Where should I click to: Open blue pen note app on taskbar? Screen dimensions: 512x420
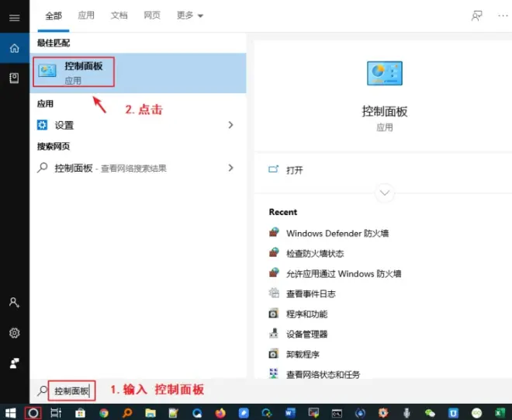[x=244, y=413]
